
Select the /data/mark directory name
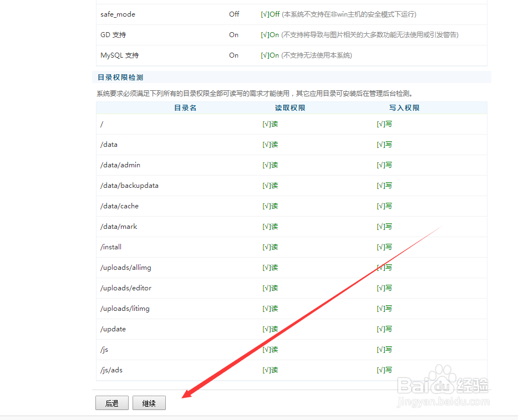119,226
